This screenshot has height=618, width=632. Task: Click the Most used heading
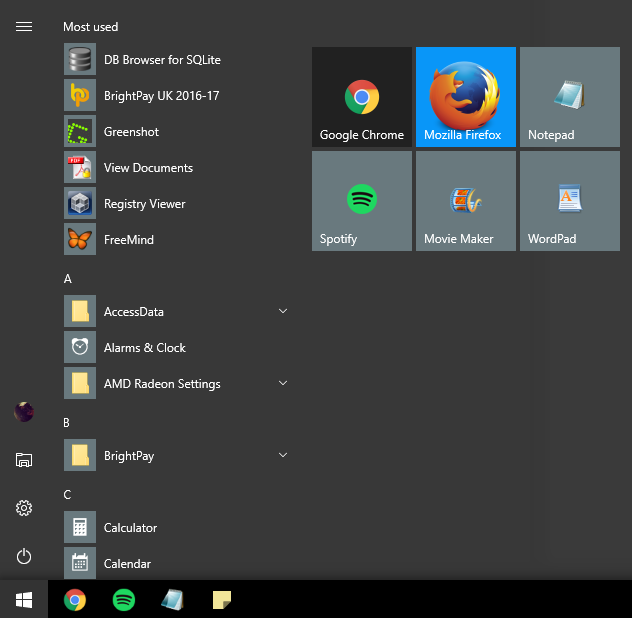click(91, 27)
